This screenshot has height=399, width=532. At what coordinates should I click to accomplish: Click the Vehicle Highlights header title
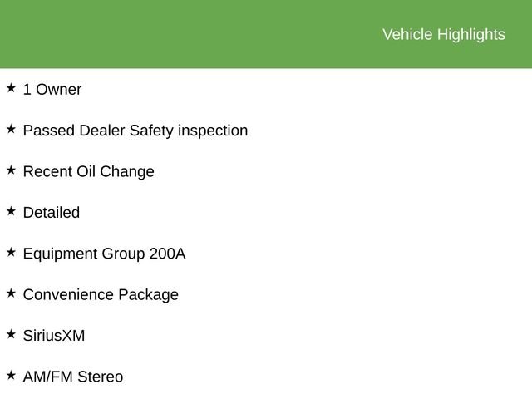tap(443, 34)
